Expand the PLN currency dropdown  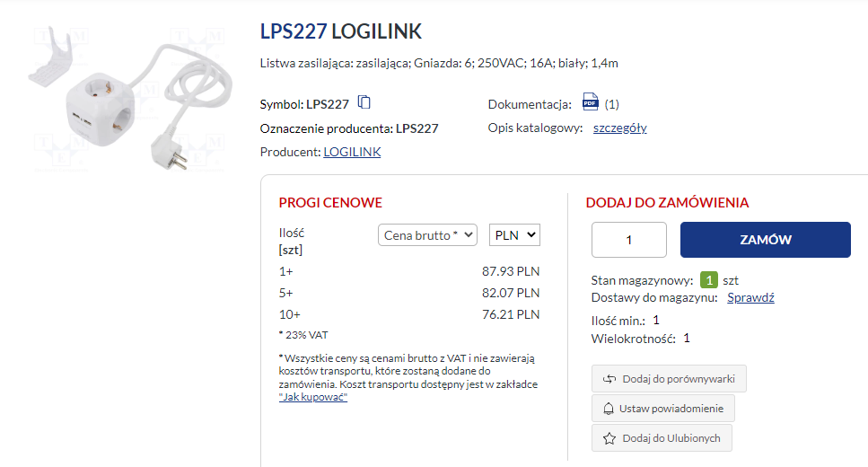pos(515,235)
